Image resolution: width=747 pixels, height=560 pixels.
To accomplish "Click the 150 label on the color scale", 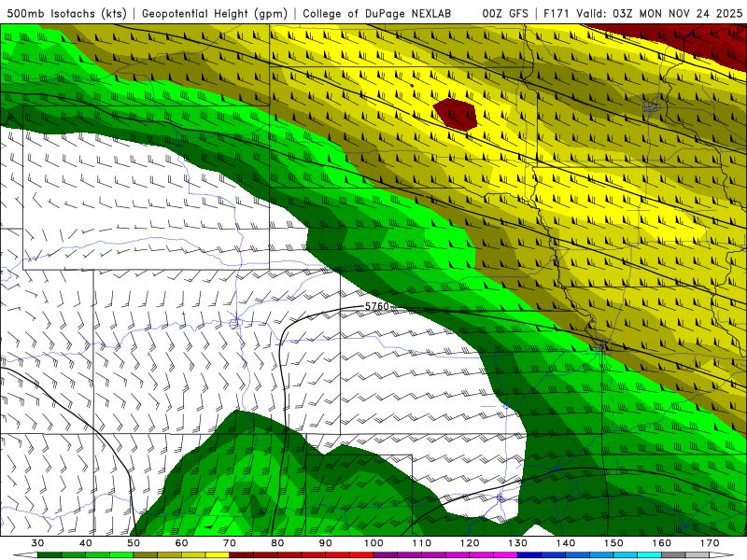I will (613, 543).
